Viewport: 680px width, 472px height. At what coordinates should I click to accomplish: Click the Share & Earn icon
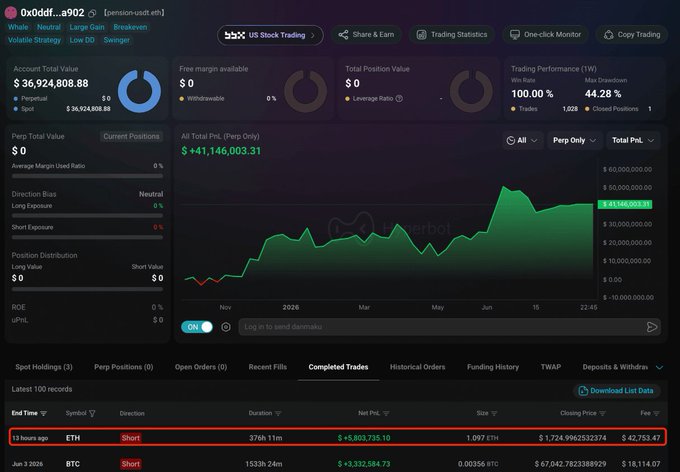[x=343, y=35]
